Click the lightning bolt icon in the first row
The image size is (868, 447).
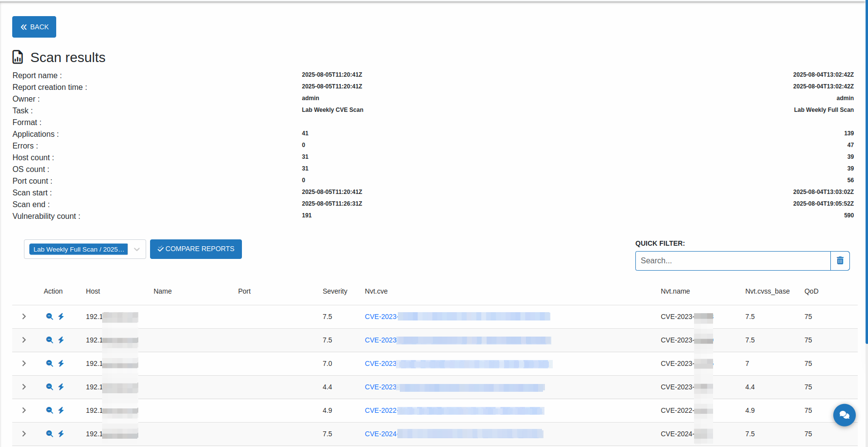[x=61, y=317]
